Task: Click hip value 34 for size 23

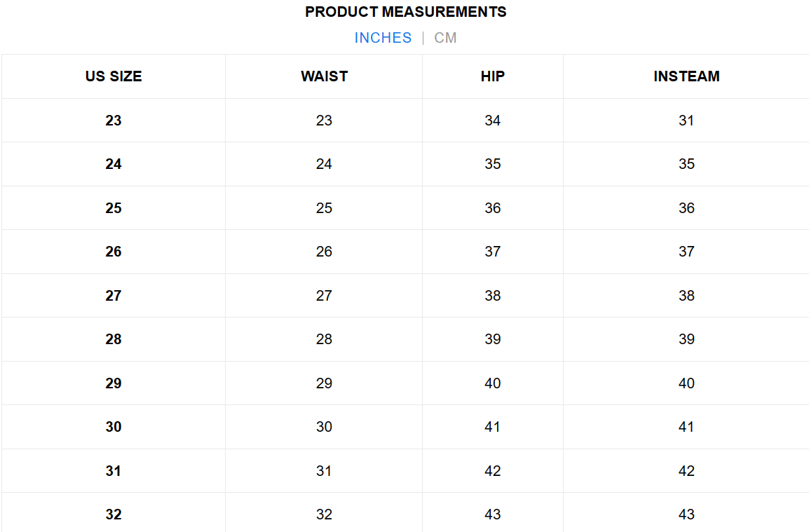Action: [x=493, y=121]
